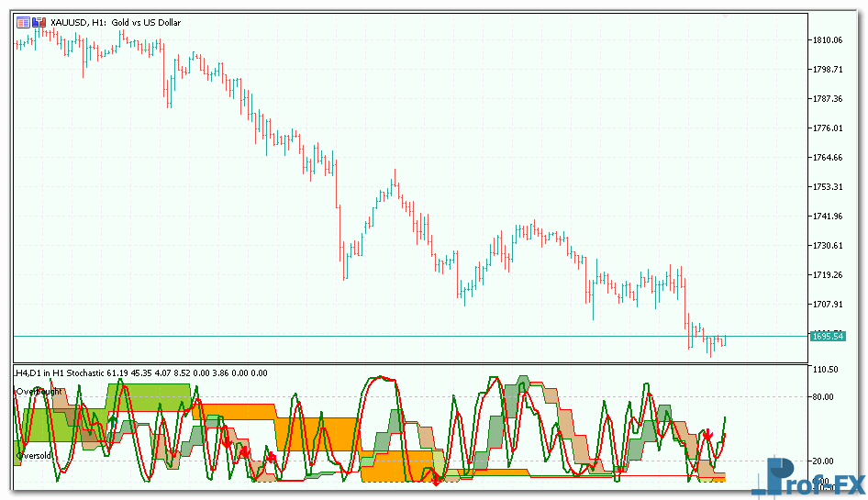Click the 1810.06 price axis label
This screenshot has width=868, height=500.
827,40
